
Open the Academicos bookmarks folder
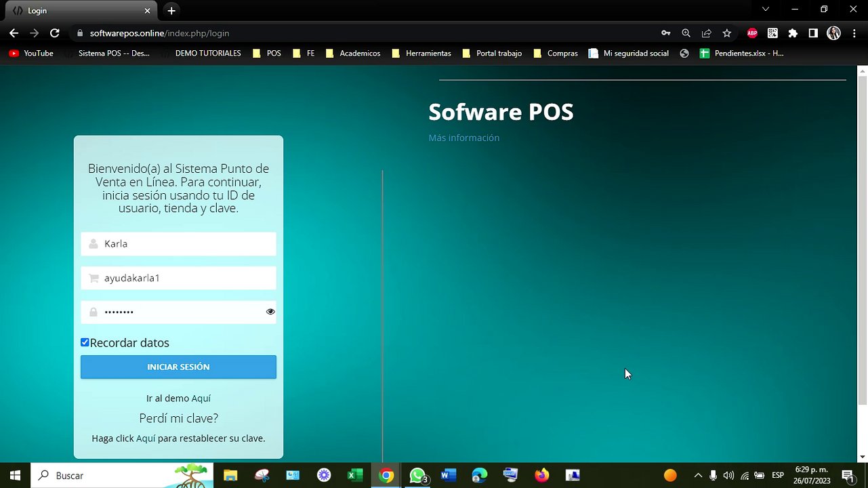[x=353, y=53]
